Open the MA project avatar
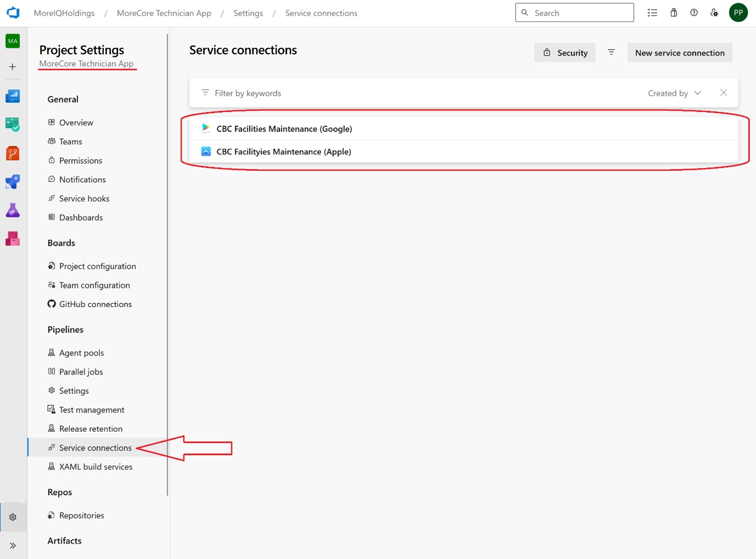The image size is (756, 559). (x=12, y=41)
